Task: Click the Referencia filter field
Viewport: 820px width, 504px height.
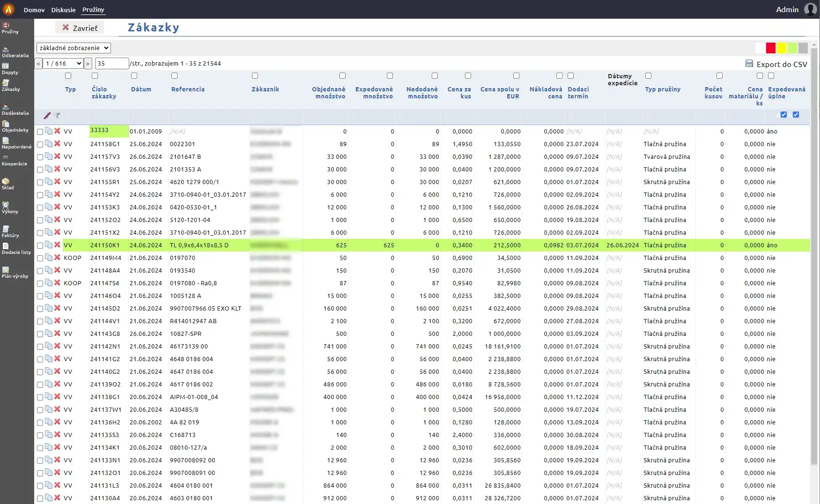Action: pyautogui.click(x=209, y=116)
